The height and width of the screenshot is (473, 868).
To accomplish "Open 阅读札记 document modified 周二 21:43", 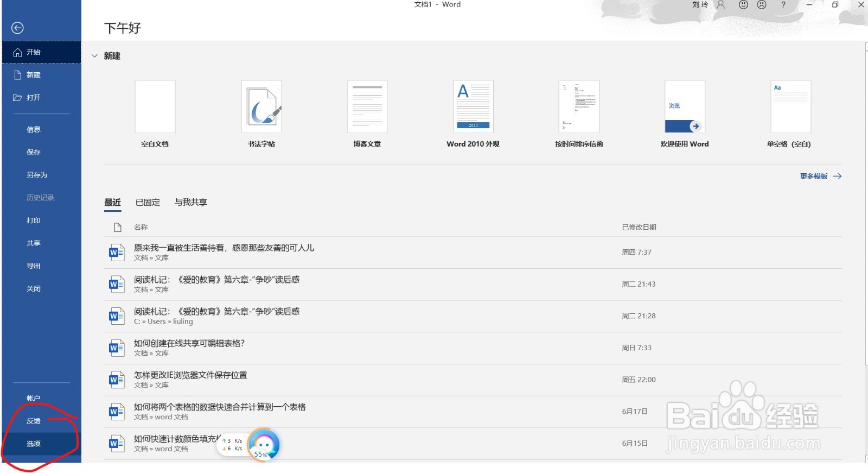I will click(x=473, y=284).
